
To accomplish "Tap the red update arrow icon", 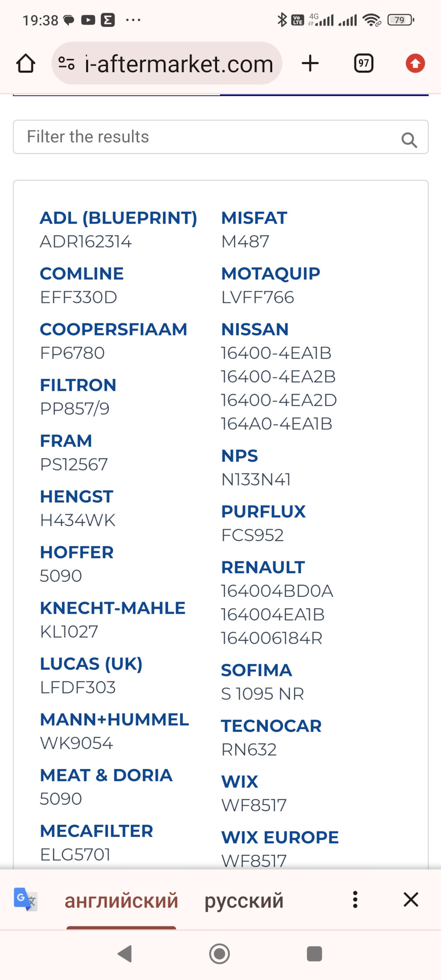I will (415, 64).
